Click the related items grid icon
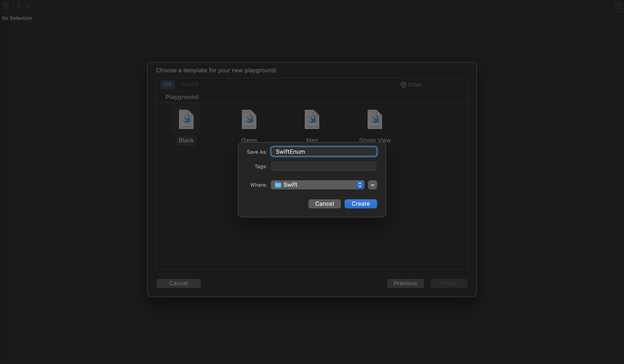Viewport: 624px width, 364px height. (x=5, y=6)
